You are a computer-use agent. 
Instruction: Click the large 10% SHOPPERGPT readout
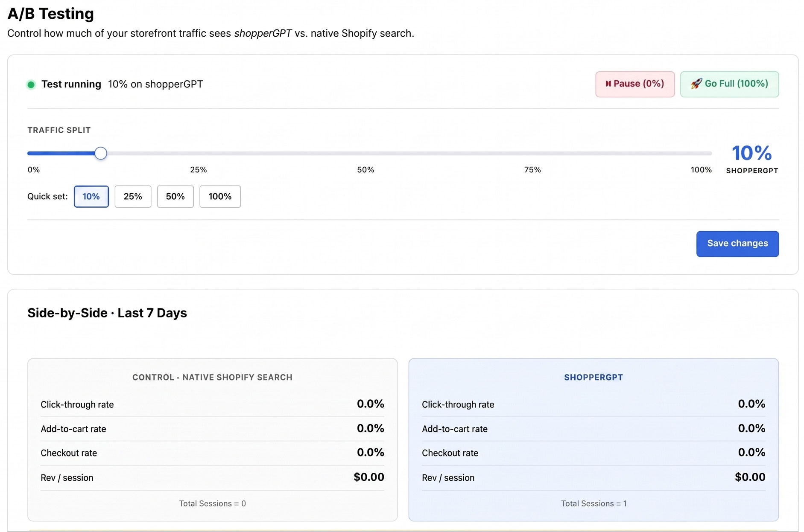tap(752, 159)
